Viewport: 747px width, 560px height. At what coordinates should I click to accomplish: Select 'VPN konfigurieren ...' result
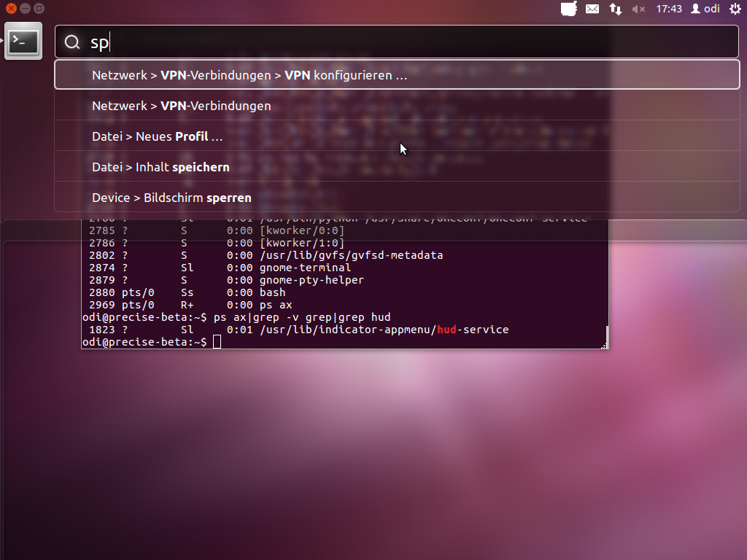(x=397, y=75)
